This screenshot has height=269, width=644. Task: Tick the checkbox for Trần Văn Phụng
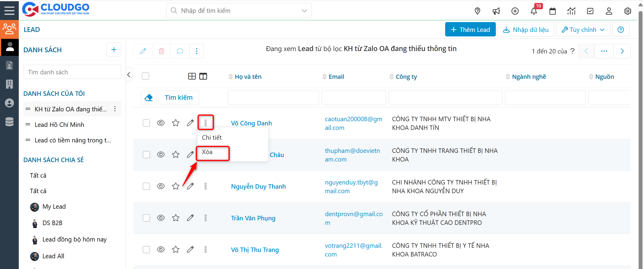146,218
